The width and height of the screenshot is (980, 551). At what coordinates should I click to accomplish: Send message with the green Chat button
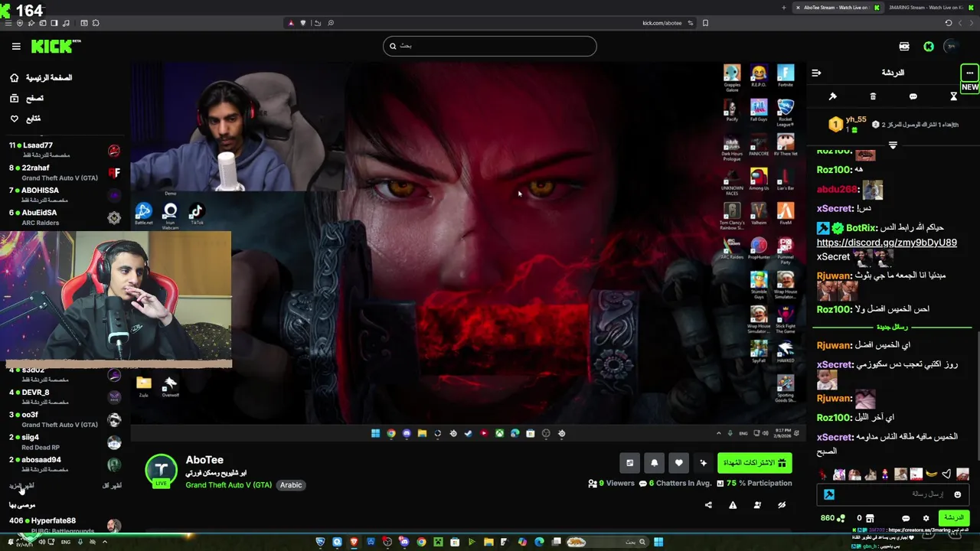(x=953, y=518)
